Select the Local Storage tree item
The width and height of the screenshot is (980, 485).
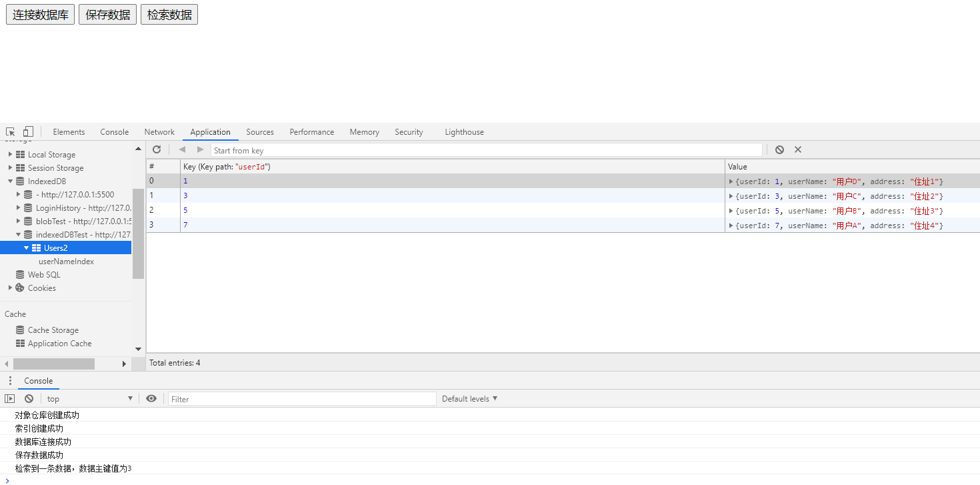[51, 155]
